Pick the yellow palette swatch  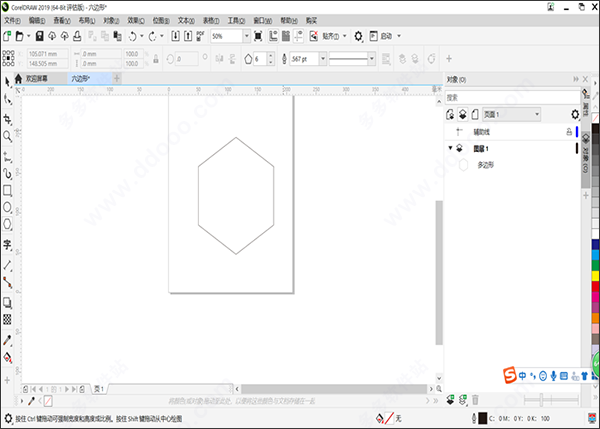click(x=595, y=276)
